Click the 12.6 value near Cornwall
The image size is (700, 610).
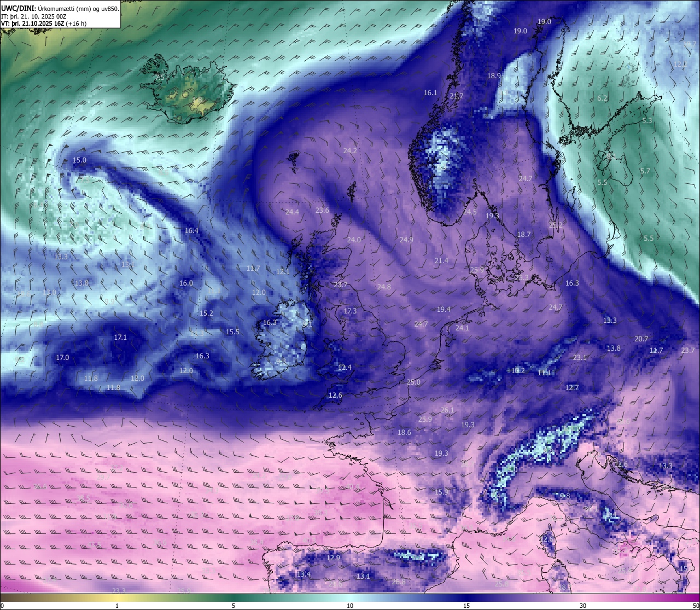335,396
